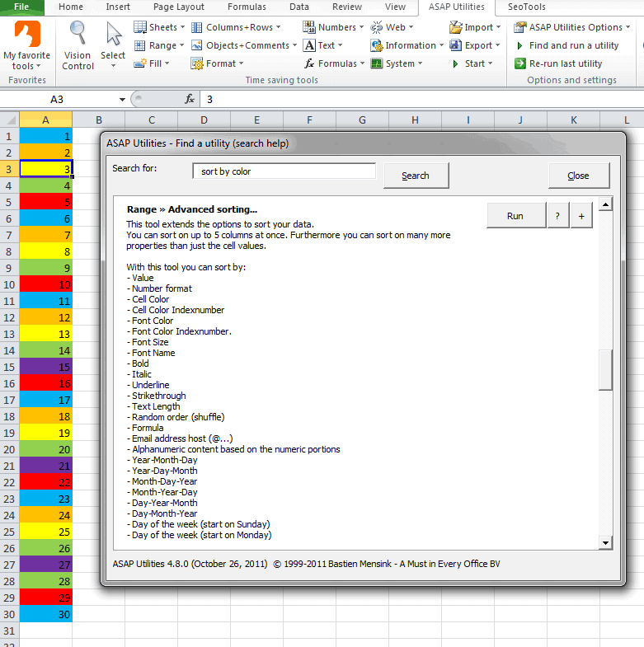Click the Range grid icon
644x647 pixels.
(x=140, y=45)
